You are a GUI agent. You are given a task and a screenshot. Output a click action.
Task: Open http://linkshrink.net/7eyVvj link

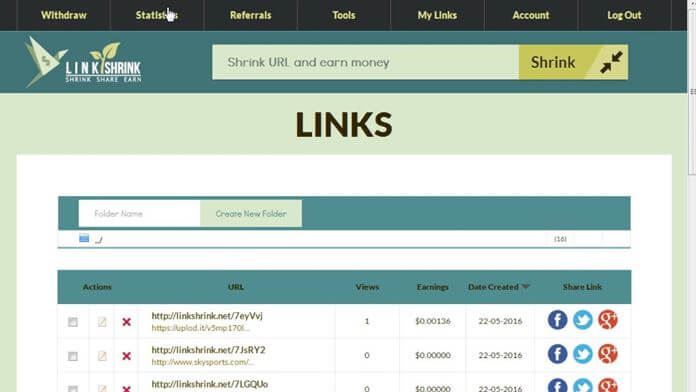point(207,316)
